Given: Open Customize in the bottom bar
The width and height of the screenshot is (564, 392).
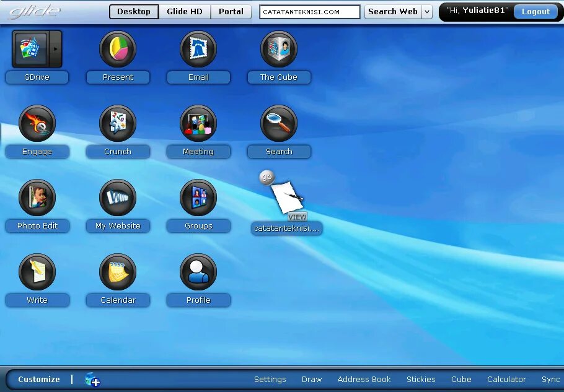Looking at the screenshot, I should 39,380.
